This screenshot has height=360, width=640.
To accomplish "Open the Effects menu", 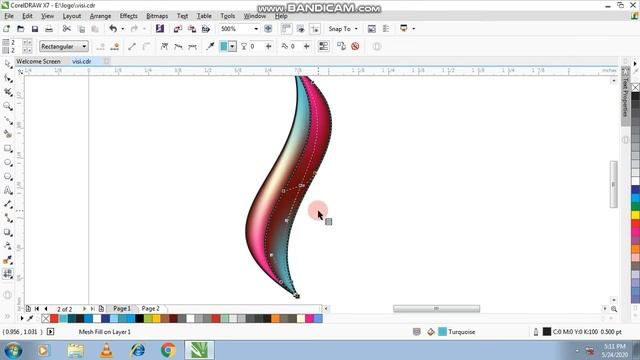I will point(129,16).
